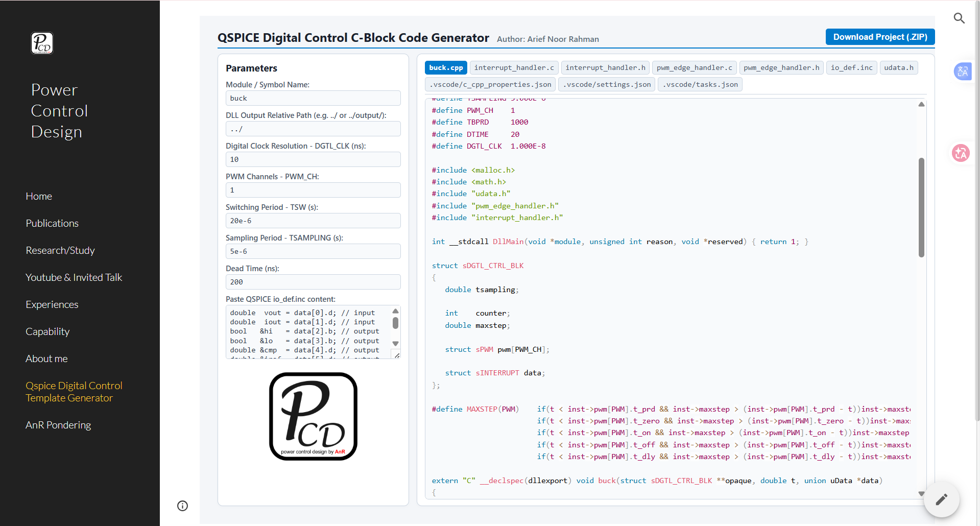Open the .vscode/tasks.json tab

pos(700,84)
